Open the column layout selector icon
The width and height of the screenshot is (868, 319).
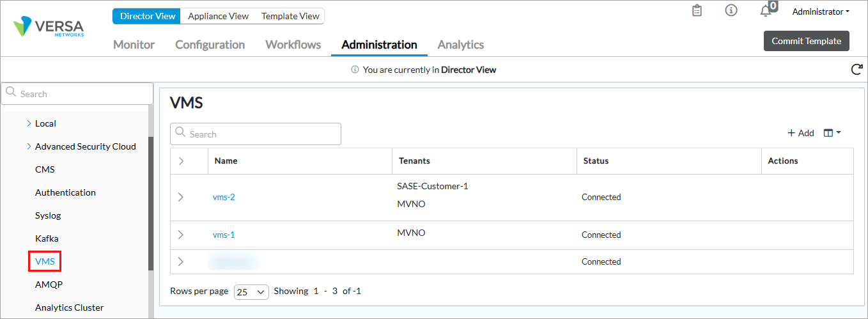point(832,133)
